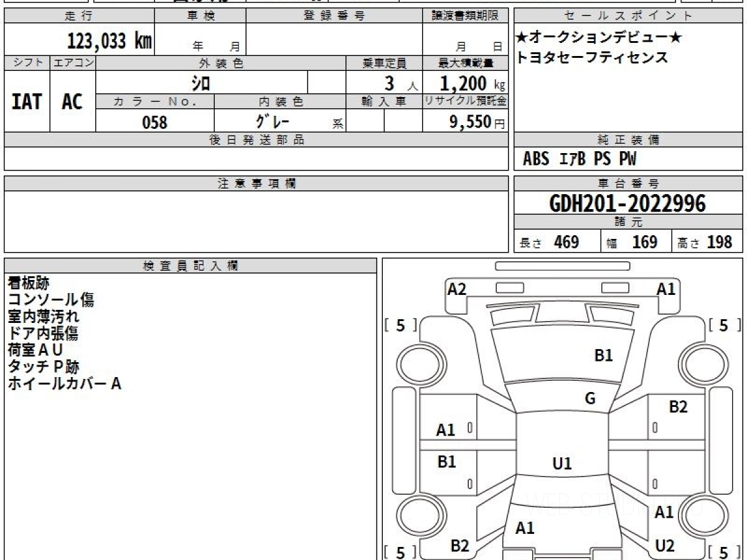Click the G mark on the windshield
The width and height of the screenshot is (747, 560).
(x=590, y=399)
